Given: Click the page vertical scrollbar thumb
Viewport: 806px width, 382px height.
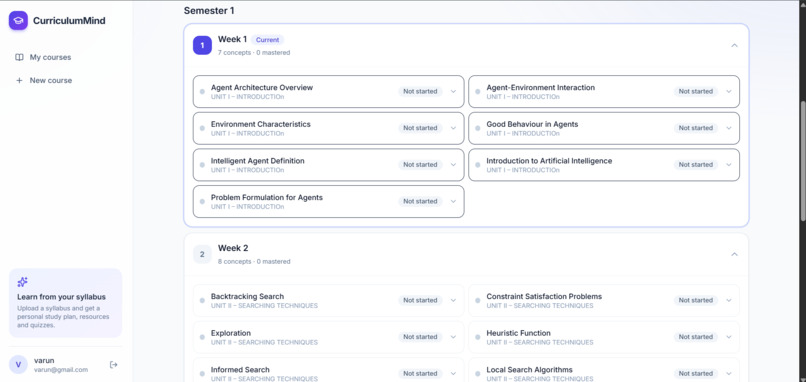Looking at the screenshot, I should click(802, 162).
